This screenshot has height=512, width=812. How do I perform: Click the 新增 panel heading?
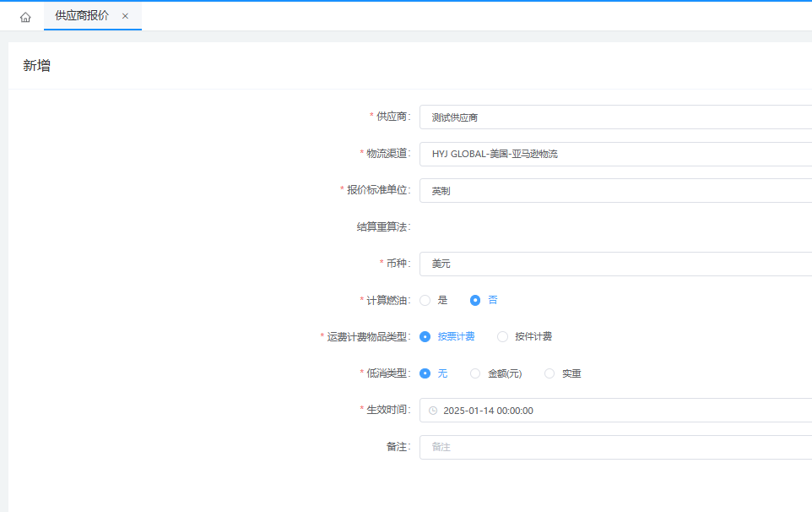coord(36,66)
